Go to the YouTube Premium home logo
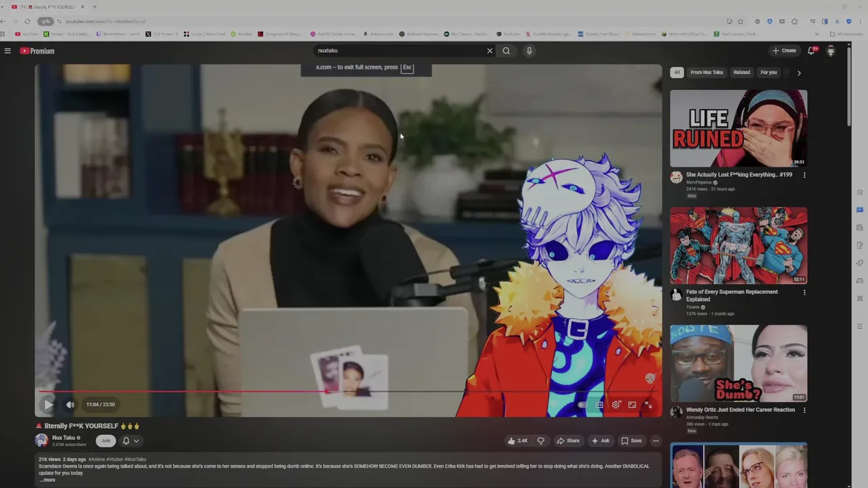This screenshot has width=868, height=488. (37, 51)
